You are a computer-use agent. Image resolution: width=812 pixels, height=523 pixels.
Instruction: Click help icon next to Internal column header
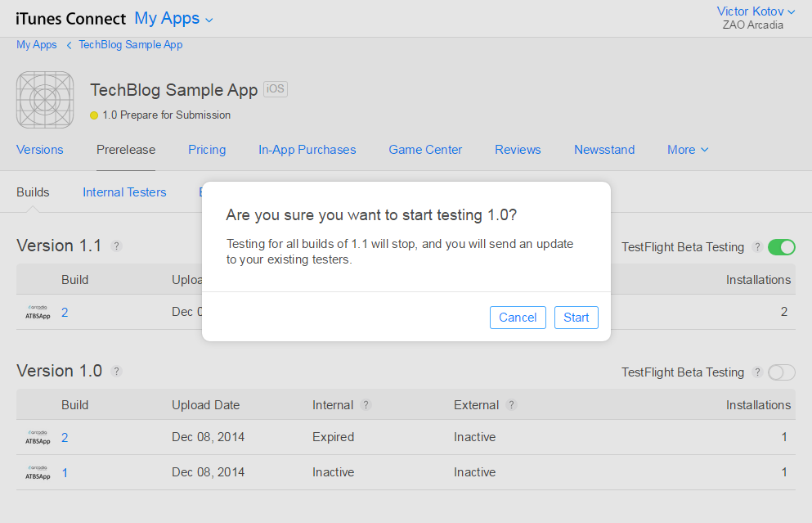366,405
